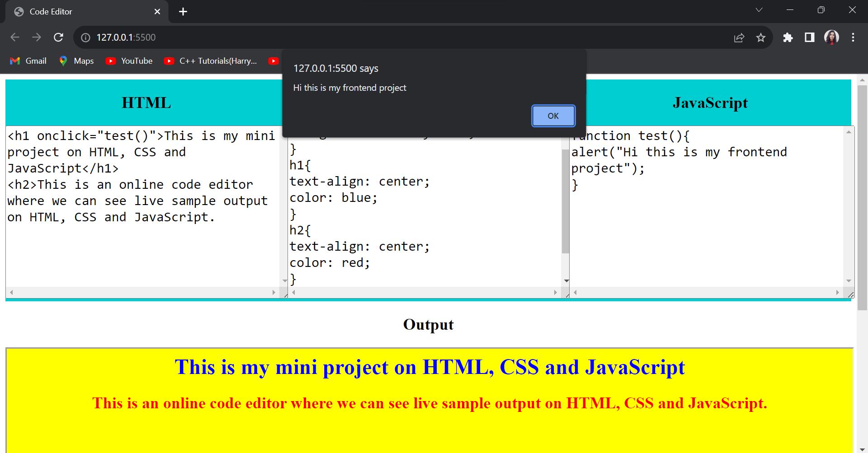Open the browser Extensions puzzle icon
Screen dimensions: 868x453
pyautogui.click(x=788, y=37)
